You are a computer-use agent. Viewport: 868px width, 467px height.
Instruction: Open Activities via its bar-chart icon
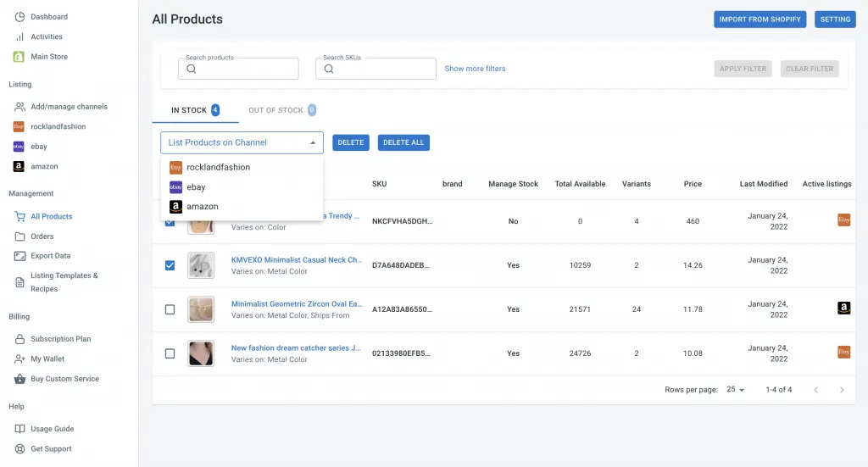tap(19, 36)
